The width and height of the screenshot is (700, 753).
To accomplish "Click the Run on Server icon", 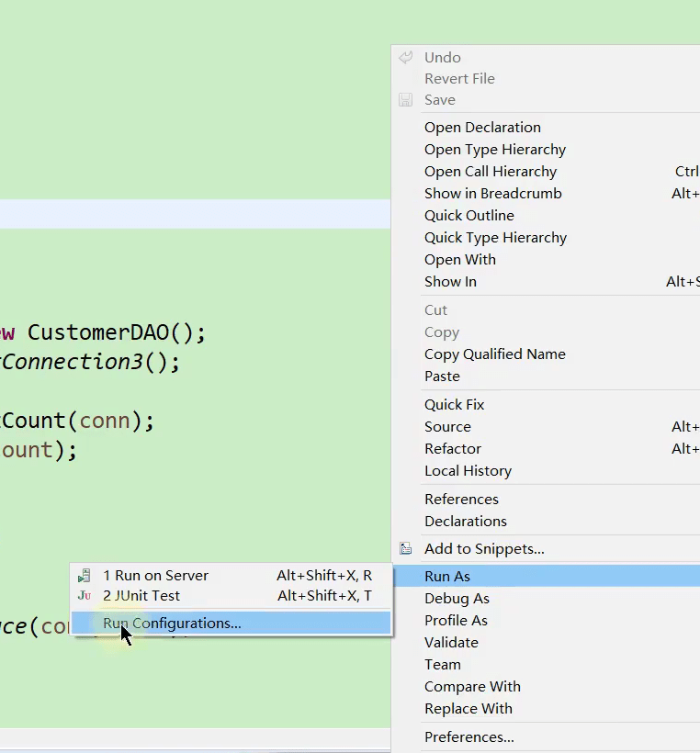I will coord(85,576).
